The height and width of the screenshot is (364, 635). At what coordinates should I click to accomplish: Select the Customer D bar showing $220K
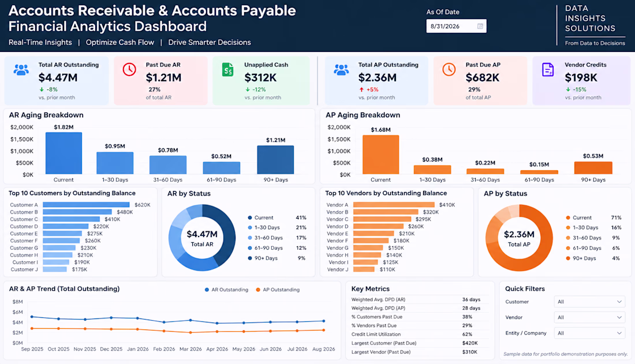[66, 226]
